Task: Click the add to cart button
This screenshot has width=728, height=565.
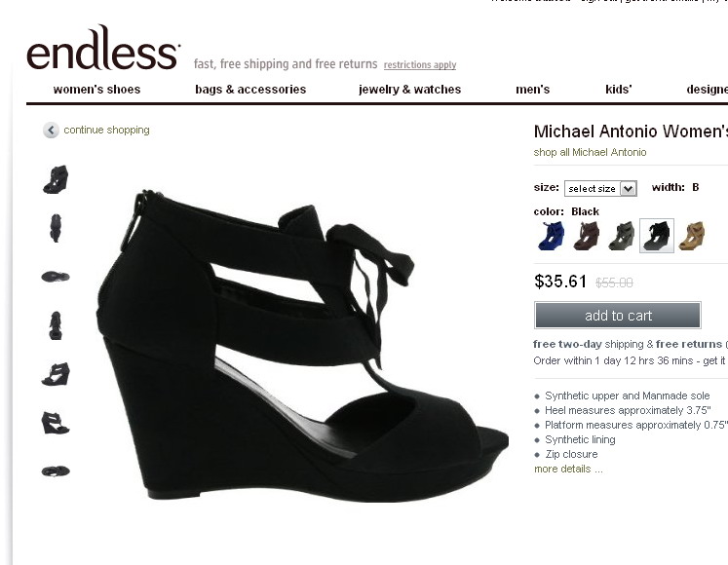Action: click(618, 316)
